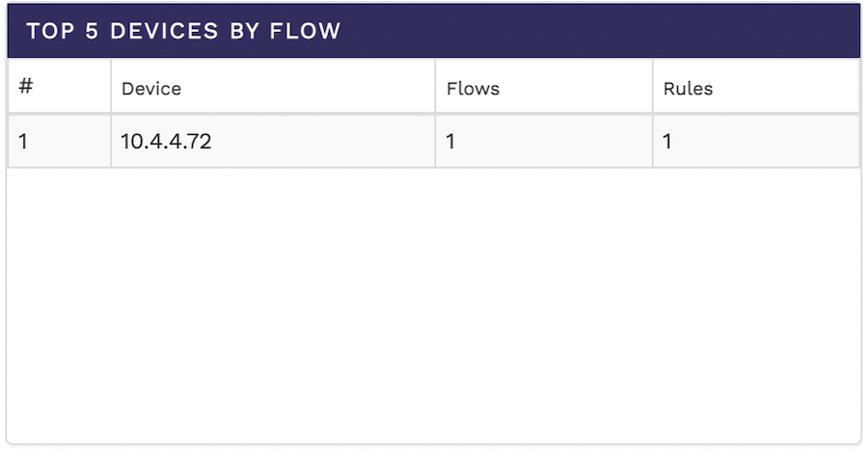Click rank number 1 in first row
868x451 pixels.
23,142
